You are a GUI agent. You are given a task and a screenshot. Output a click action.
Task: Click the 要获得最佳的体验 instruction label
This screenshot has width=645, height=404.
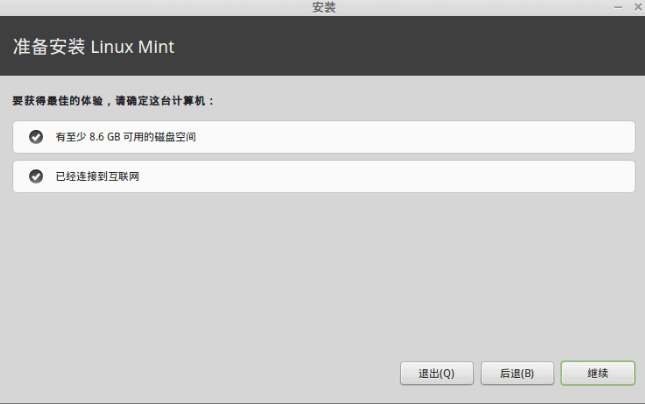(x=113, y=102)
